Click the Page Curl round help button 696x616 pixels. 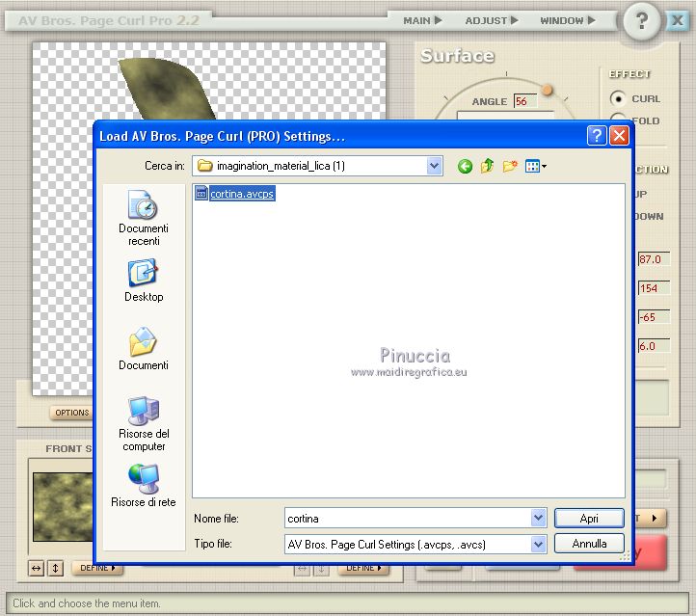coord(641,20)
